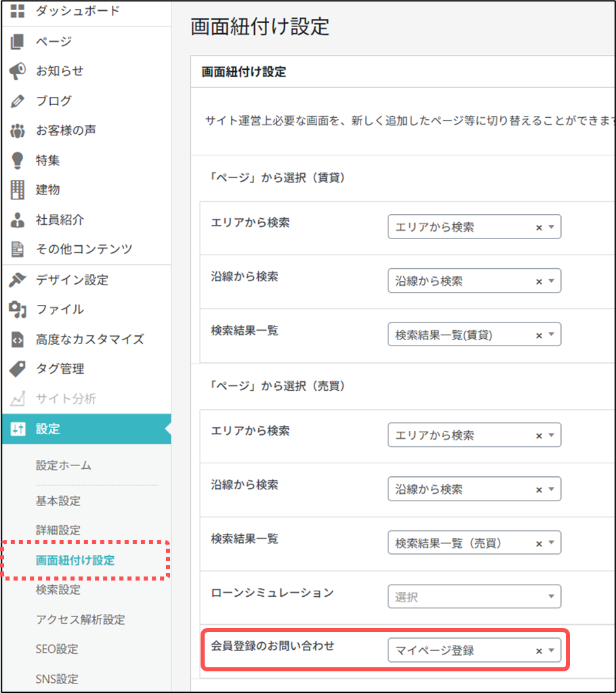Image resolution: width=616 pixels, height=693 pixels.
Task: Open アクセス解析設定 link
Action: (x=80, y=619)
